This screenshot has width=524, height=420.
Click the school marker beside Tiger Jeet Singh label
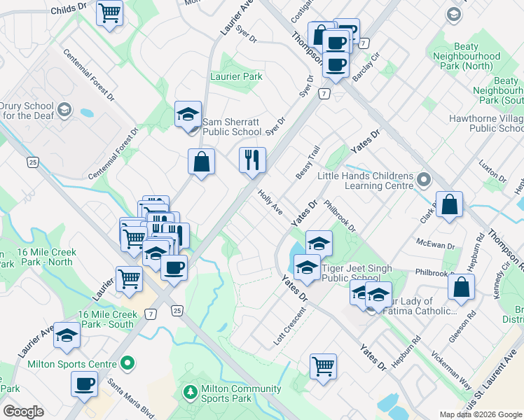[x=307, y=268]
